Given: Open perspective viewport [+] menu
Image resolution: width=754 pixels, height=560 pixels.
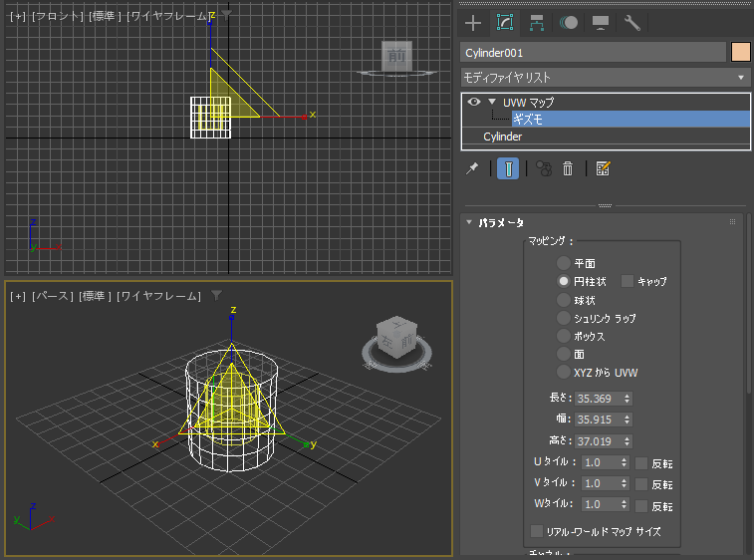Looking at the screenshot, I should click(18, 296).
